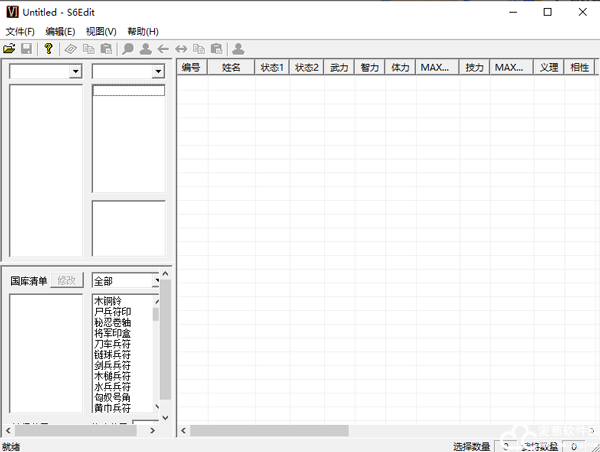This screenshot has width=600, height=452.
Task: Click the left arrow toolbar icon
Action: (163, 48)
